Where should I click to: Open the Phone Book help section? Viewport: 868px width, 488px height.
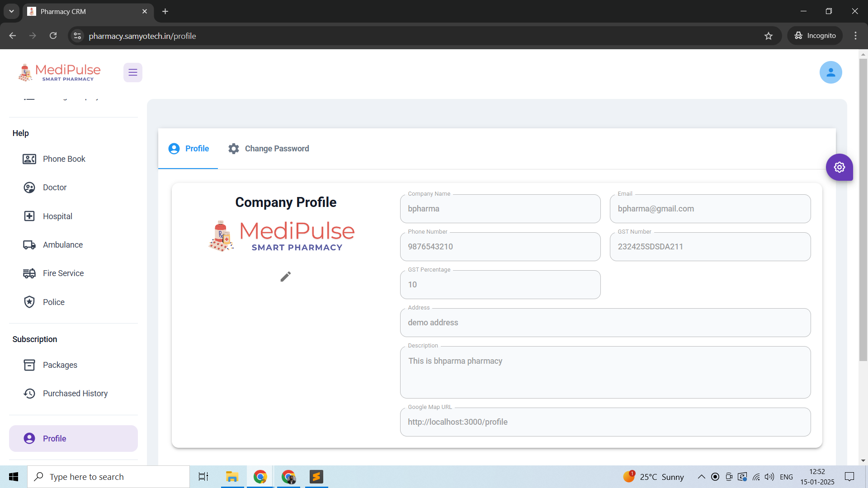[x=64, y=159]
